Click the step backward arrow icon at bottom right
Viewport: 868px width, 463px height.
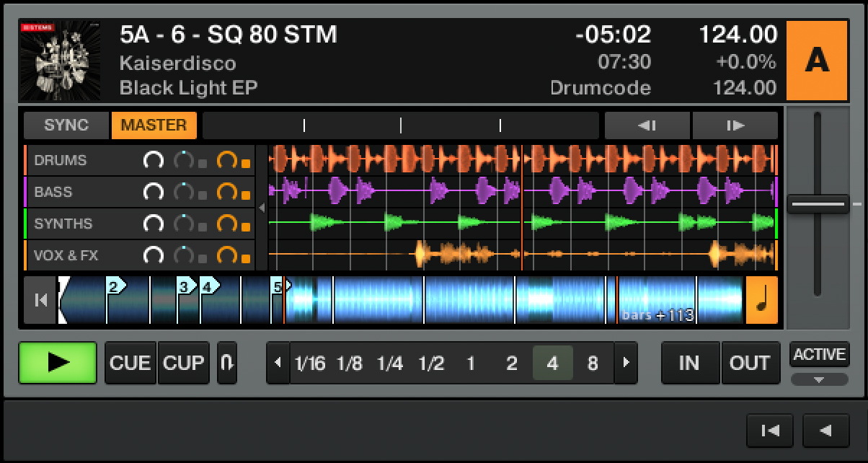click(825, 430)
